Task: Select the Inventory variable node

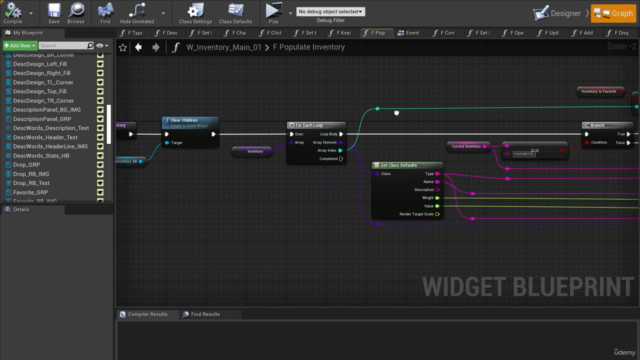Action: point(252,151)
